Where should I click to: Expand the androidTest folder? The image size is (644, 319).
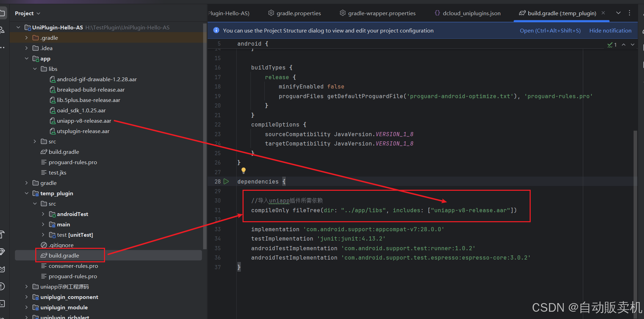43,214
